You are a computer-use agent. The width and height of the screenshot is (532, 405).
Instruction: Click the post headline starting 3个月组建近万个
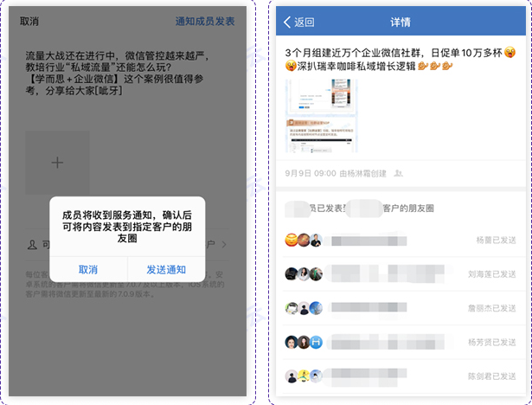tap(401, 59)
